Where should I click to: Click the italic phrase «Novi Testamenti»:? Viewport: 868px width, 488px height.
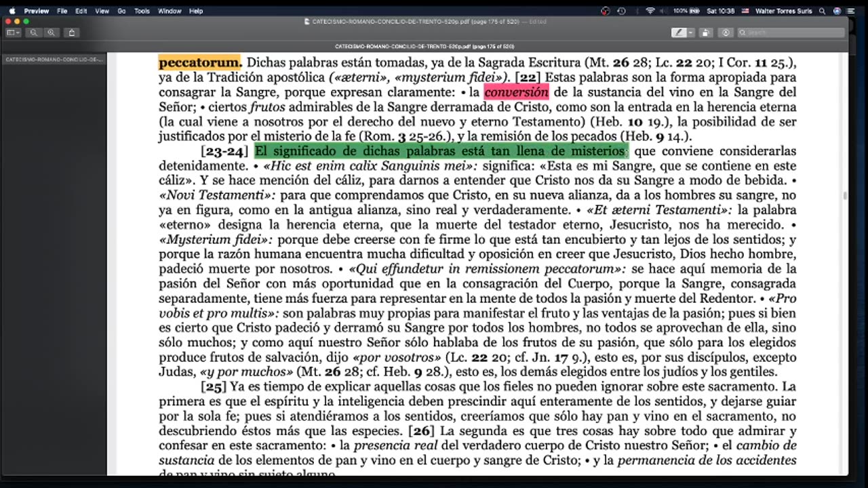tap(217, 195)
